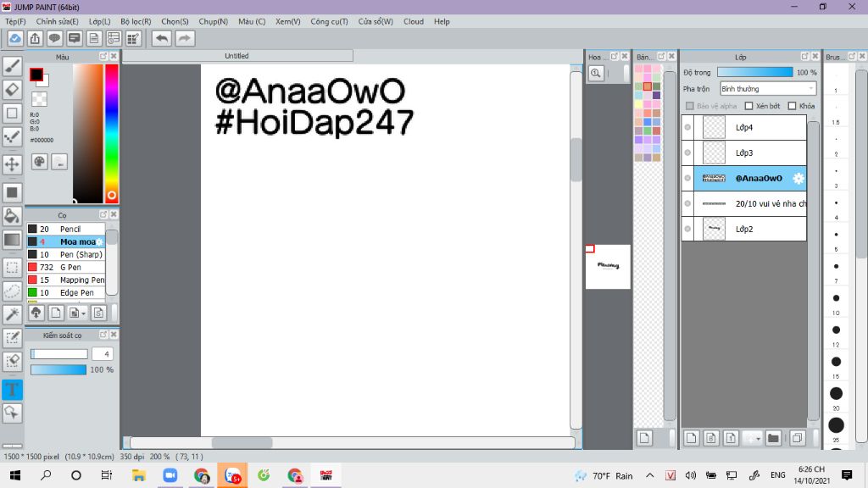
Task: Open the Công cụ(T) menu
Action: point(330,21)
